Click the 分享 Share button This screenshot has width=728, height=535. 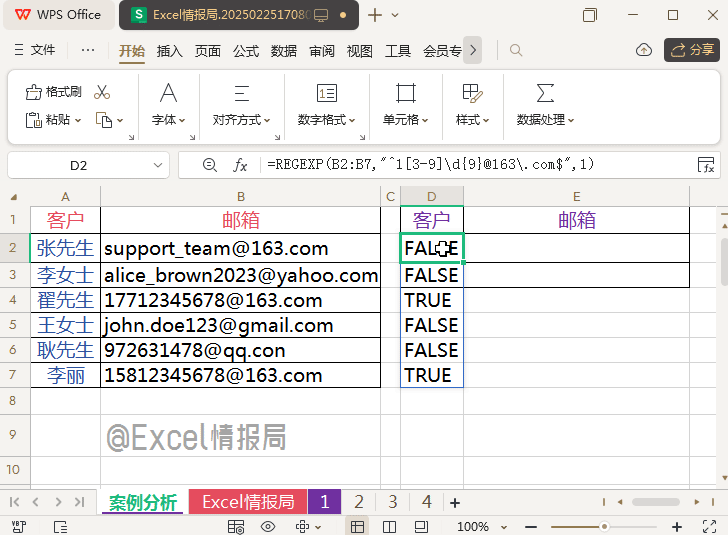(691, 50)
